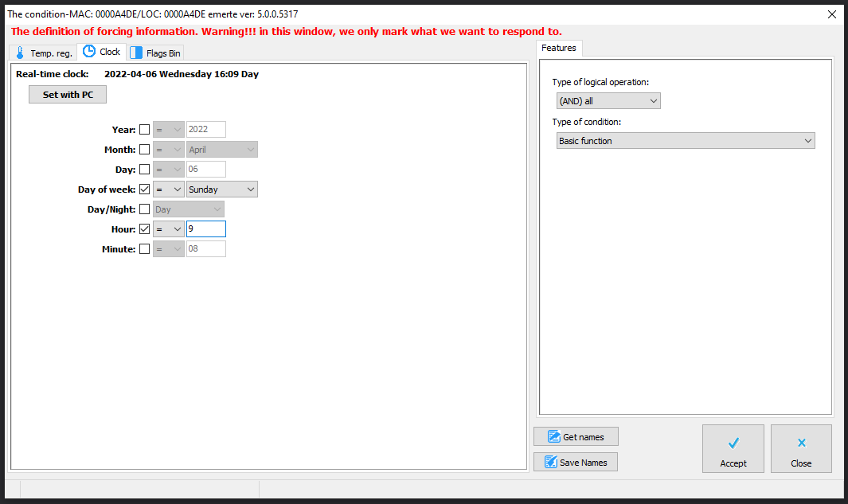Click the Get names button
This screenshot has height=504, width=848.
pyautogui.click(x=576, y=436)
